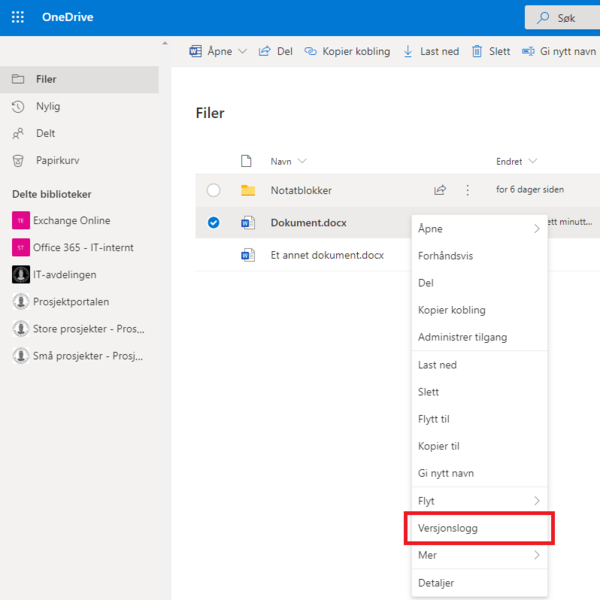Click the Slett trash icon in the toolbar
The height and width of the screenshot is (600, 600).
point(477,51)
